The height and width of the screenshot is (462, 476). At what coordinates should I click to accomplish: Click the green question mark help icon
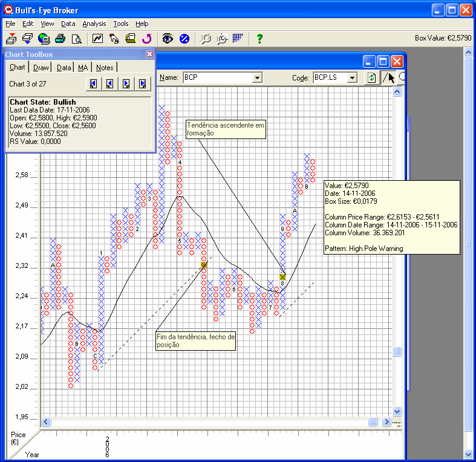[x=259, y=39]
